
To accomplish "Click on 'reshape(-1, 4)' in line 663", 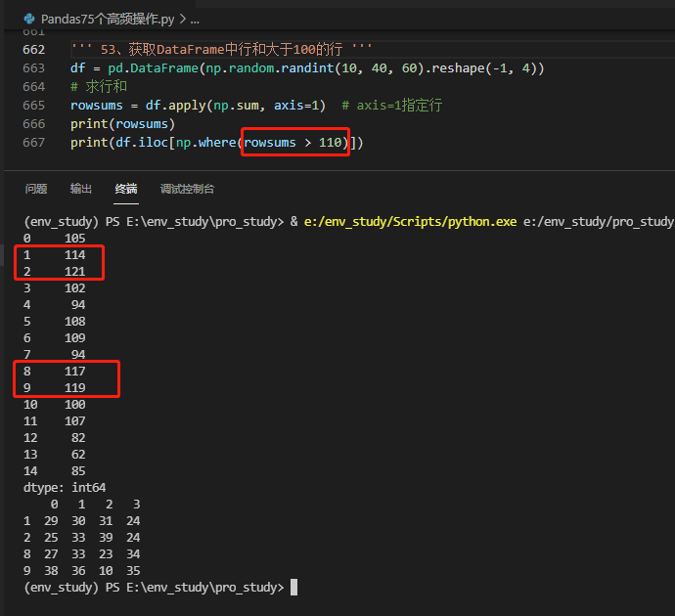I will (483, 68).
